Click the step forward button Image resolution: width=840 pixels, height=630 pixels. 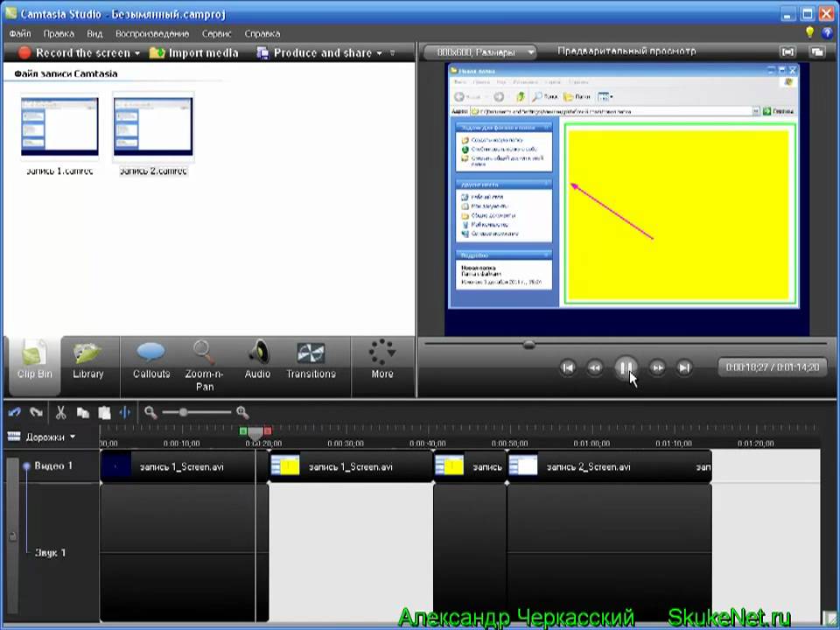point(657,367)
